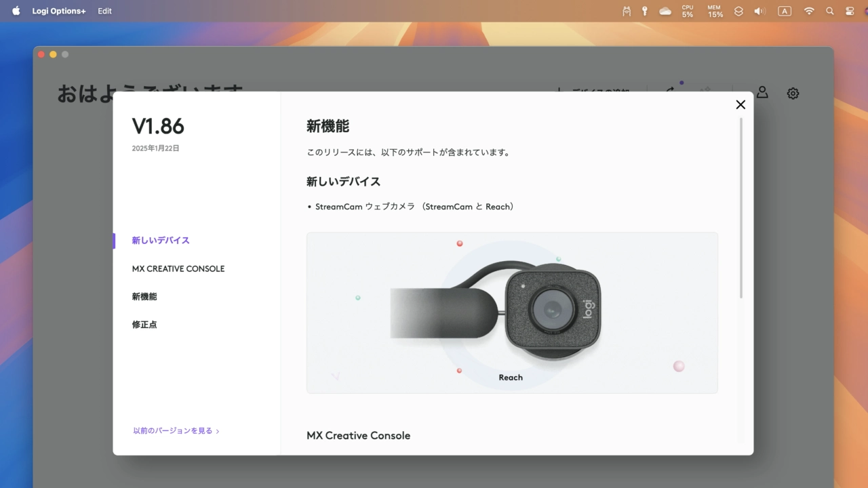Click the V1.86 version title

pos(158,126)
